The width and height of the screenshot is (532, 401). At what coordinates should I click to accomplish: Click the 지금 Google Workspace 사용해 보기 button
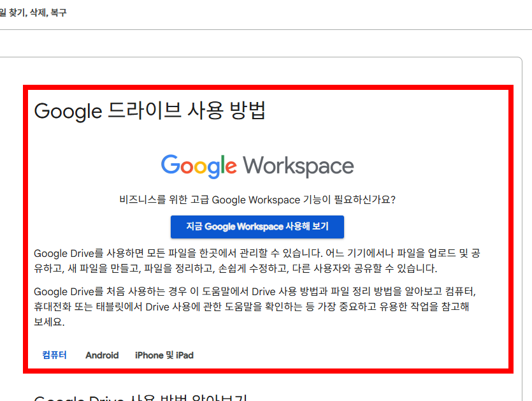[x=257, y=226]
